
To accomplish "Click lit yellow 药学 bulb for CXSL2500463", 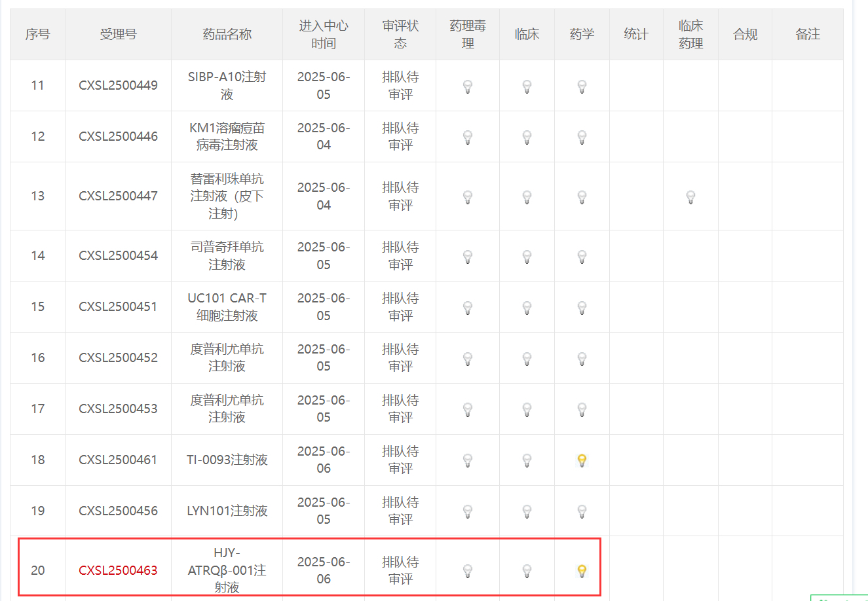I will pyautogui.click(x=582, y=571).
